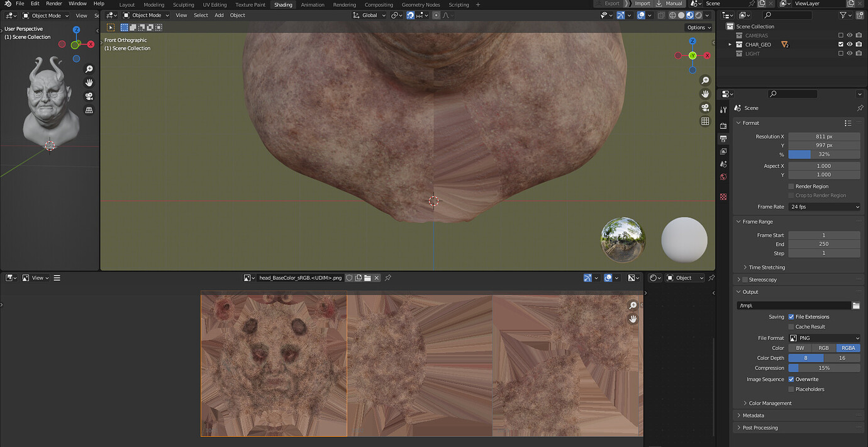Unlink the head_BaseColor image
868x447 pixels.
(x=377, y=278)
